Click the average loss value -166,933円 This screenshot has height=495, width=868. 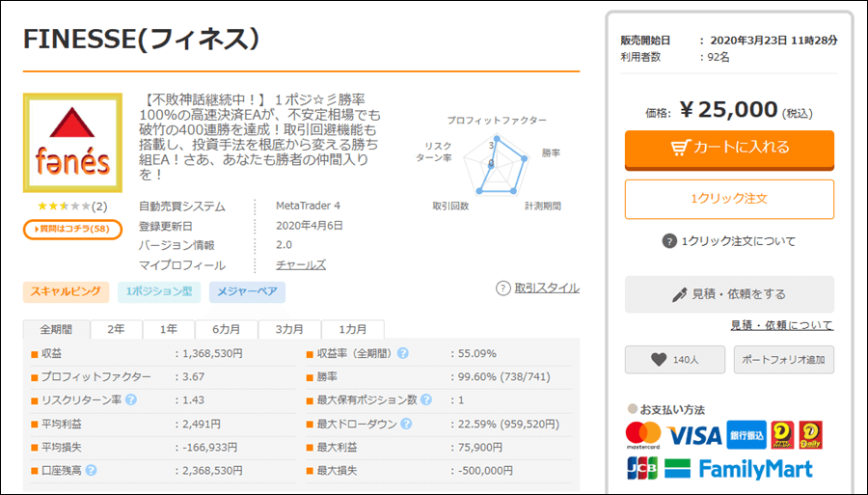pyautogui.click(x=210, y=448)
